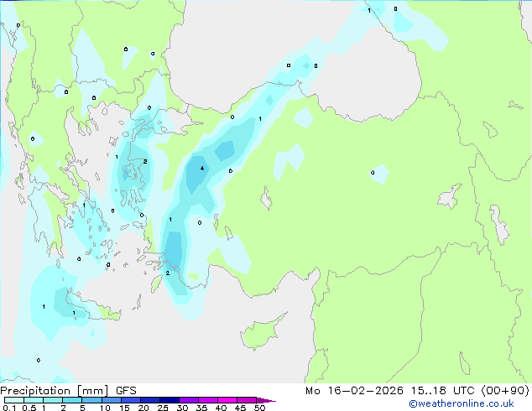Click the "40" legend scale label
The image size is (532, 411).
click(x=221, y=408)
